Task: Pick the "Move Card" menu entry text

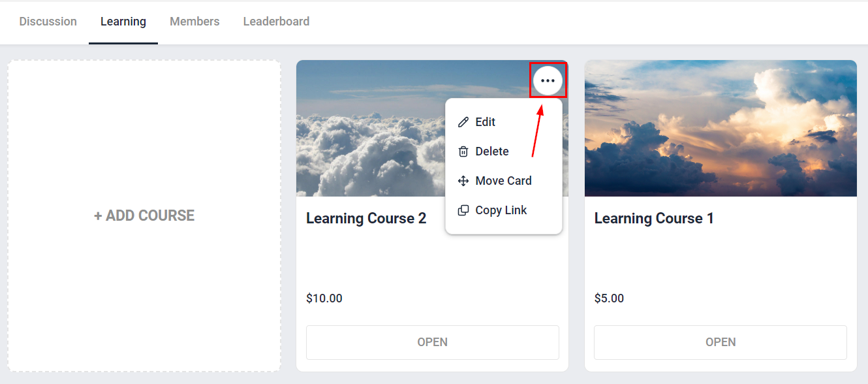Action: 503,181
